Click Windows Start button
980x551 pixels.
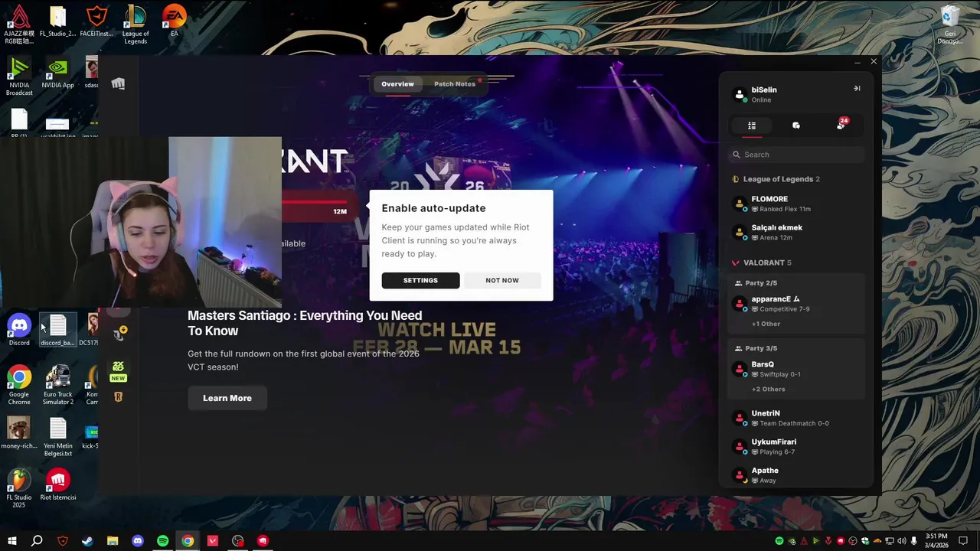[12, 541]
